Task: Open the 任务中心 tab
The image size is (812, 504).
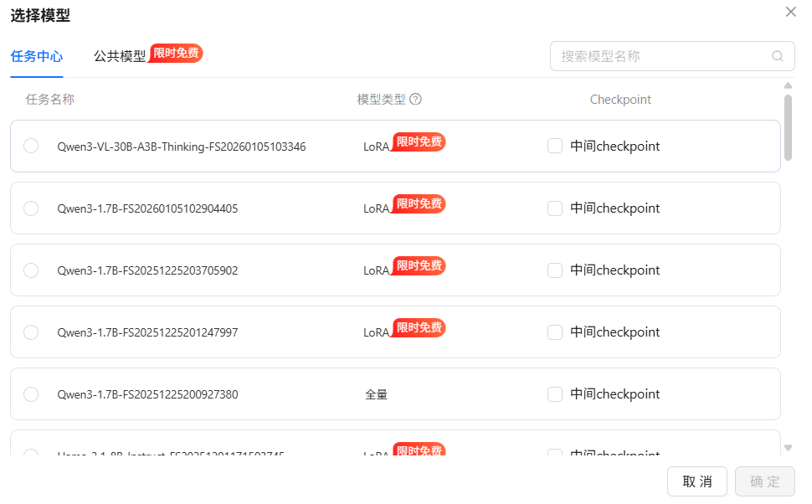Action: [x=36, y=57]
